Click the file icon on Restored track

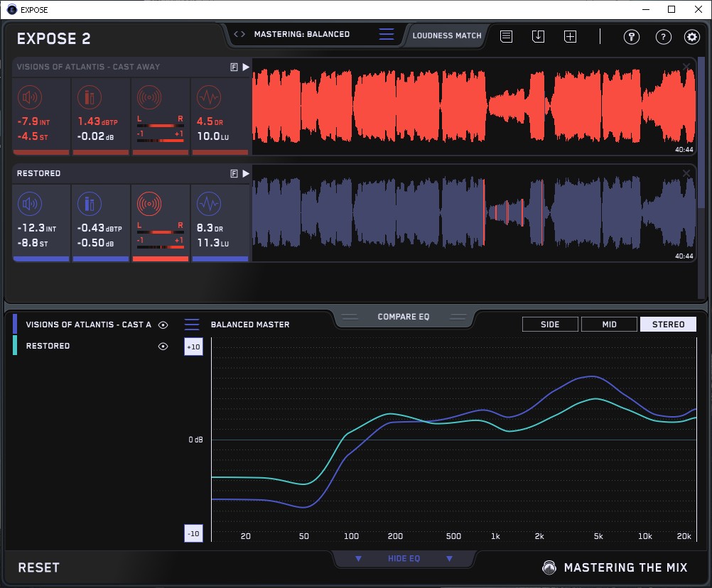click(234, 174)
